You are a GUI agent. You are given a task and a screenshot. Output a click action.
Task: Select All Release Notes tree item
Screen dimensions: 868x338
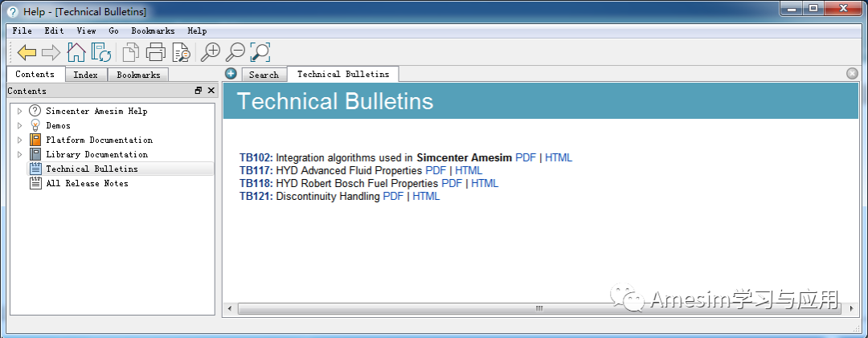pyautogui.click(x=87, y=183)
